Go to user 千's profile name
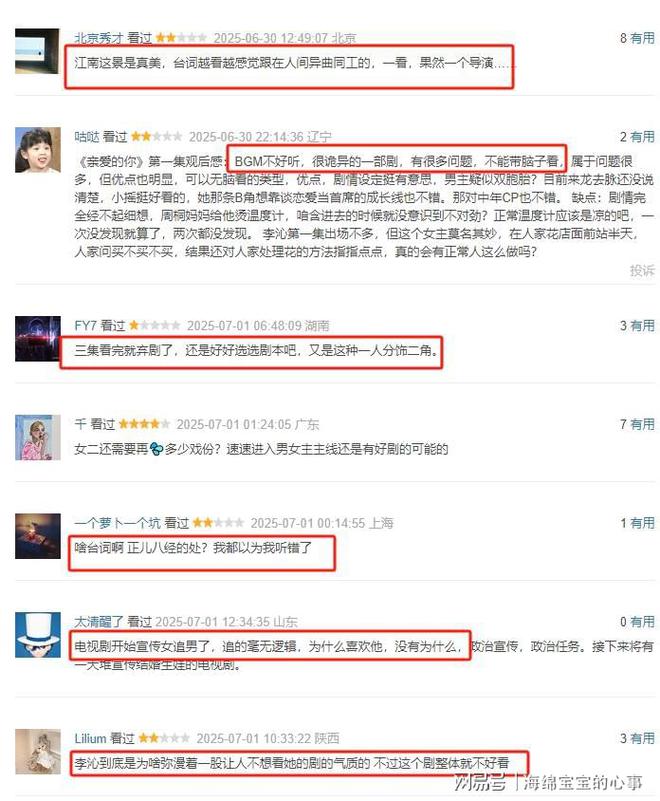Screen dimensions: 660x801 click(x=80, y=424)
